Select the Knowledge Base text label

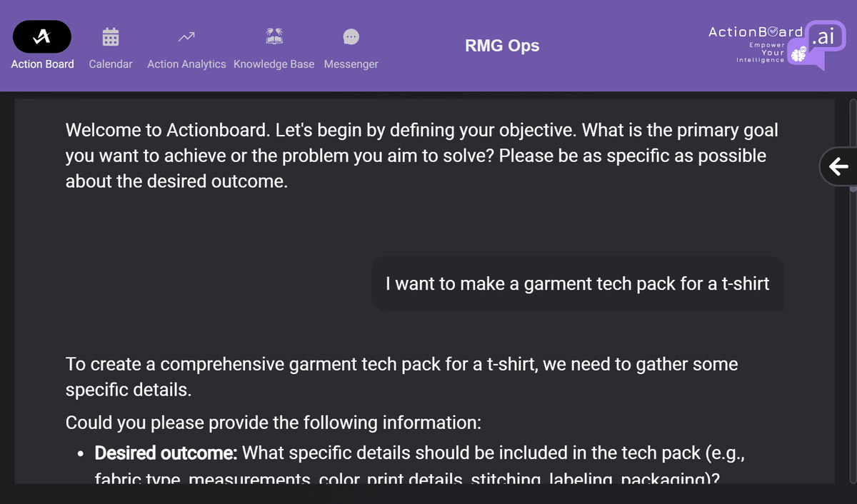pos(274,64)
